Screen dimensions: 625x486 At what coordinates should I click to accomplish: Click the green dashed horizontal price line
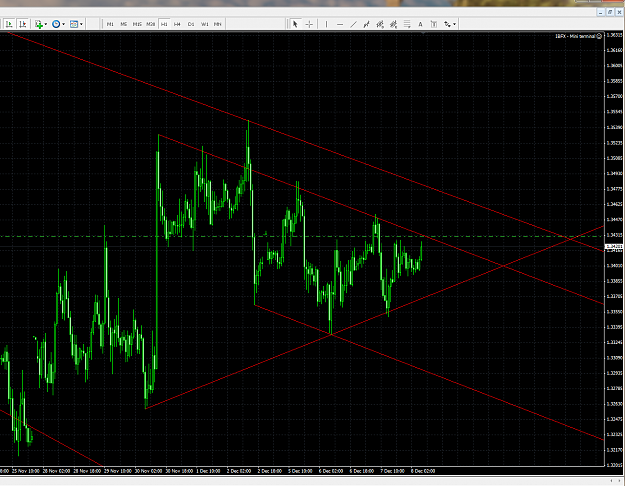(x=302, y=236)
